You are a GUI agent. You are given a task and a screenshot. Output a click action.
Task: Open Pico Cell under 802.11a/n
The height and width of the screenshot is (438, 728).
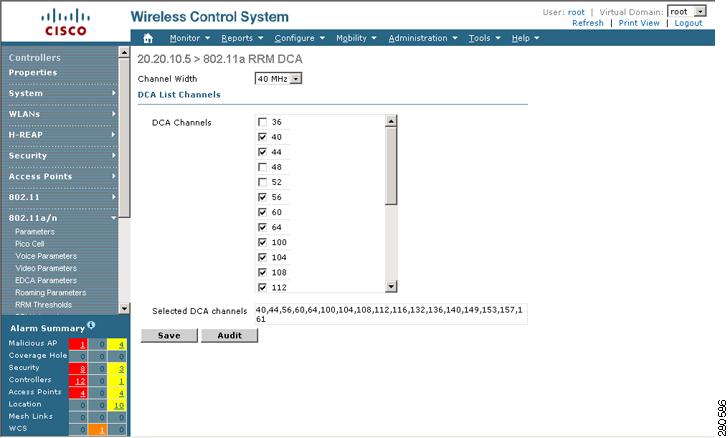pyautogui.click(x=30, y=244)
